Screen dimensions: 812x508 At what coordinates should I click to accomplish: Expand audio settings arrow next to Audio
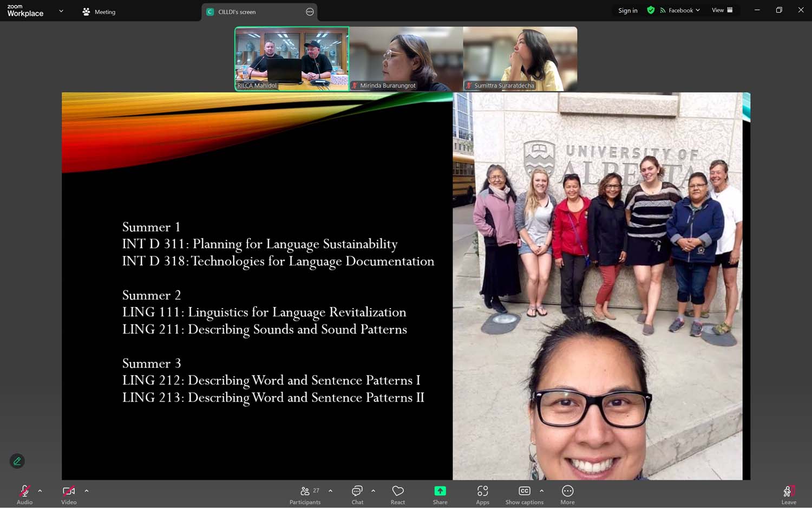tap(40, 491)
